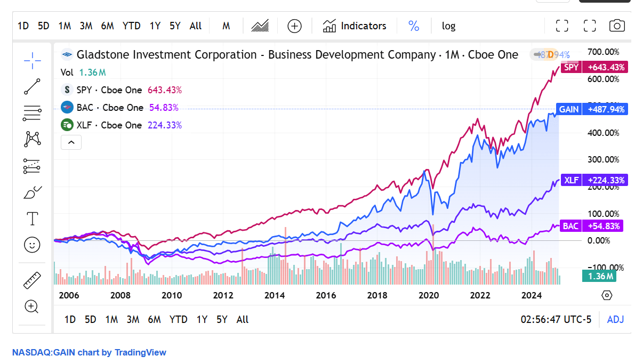Viewport: 643px width, 364px height.
Task: Collapse the symbol legend chevron
Action: [71, 142]
